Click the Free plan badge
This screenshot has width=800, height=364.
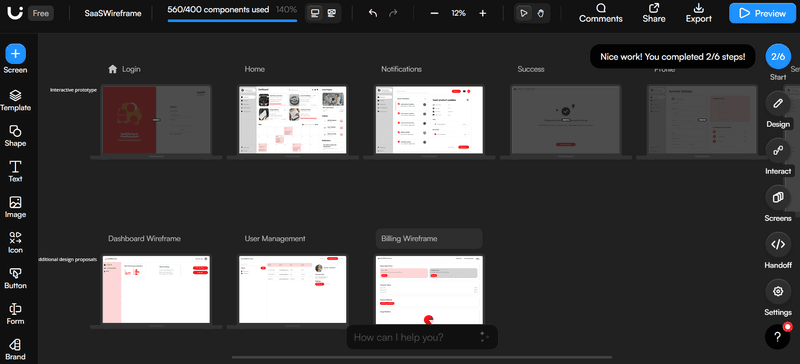(x=40, y=13)
